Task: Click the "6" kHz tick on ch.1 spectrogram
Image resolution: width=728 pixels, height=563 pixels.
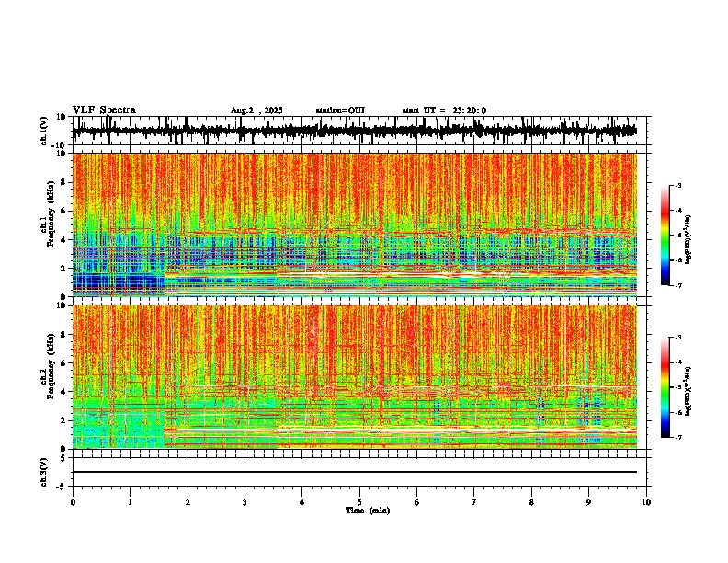Action: (64, 211)
